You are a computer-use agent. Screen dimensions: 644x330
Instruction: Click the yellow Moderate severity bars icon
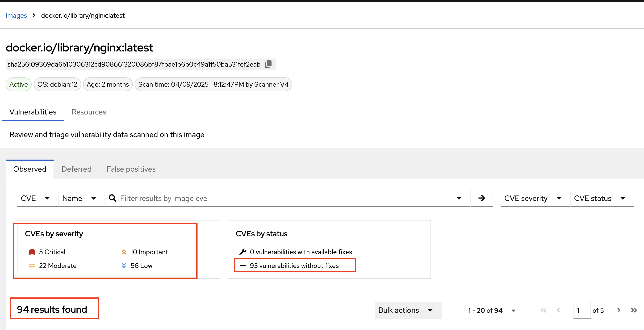click(x=32, y=266)
